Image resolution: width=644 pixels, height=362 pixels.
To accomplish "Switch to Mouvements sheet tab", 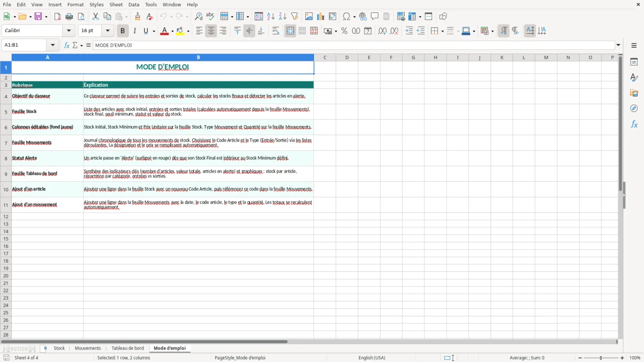I will [88, 348].
